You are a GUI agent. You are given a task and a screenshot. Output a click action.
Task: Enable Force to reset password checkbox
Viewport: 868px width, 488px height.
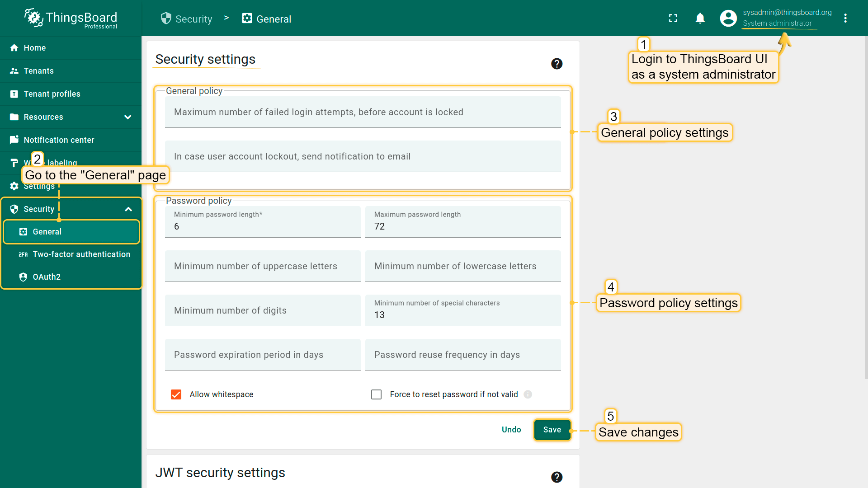(x=376, y=394)
